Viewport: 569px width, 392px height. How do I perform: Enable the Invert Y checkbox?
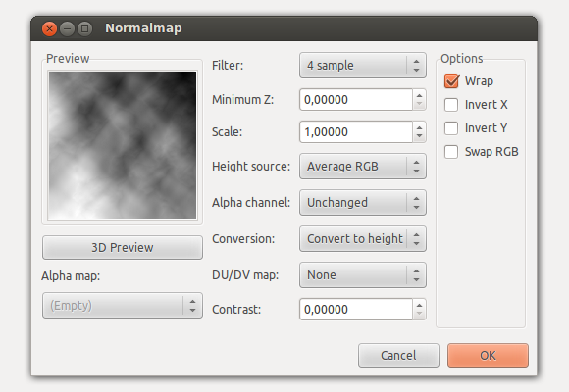point(451,128)
